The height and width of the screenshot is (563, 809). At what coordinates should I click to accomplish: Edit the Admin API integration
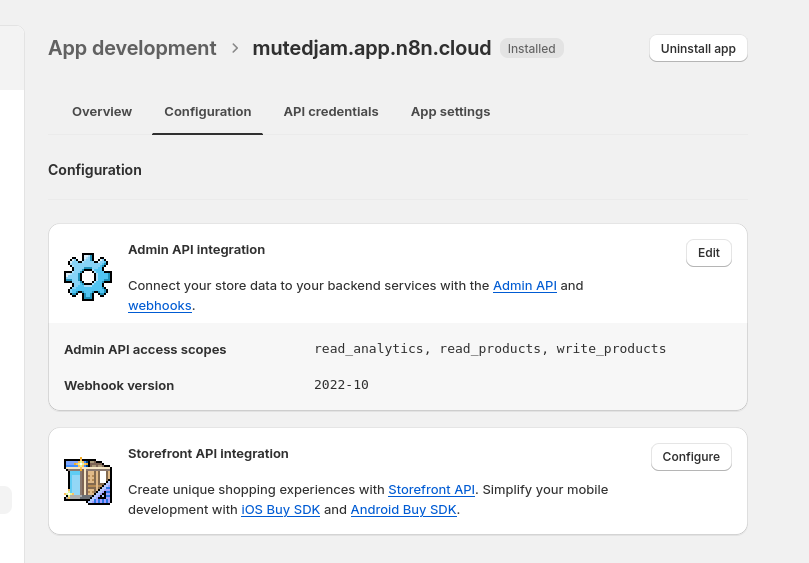(x=708, y=253)
